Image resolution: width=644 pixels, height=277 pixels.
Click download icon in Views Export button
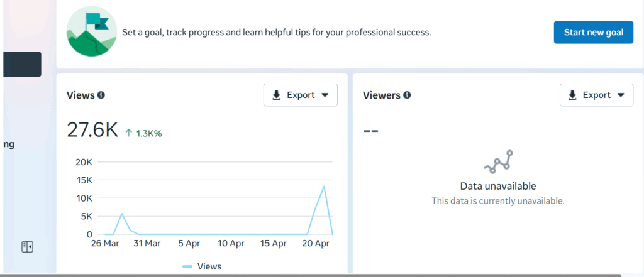click(x=276, y=95)
